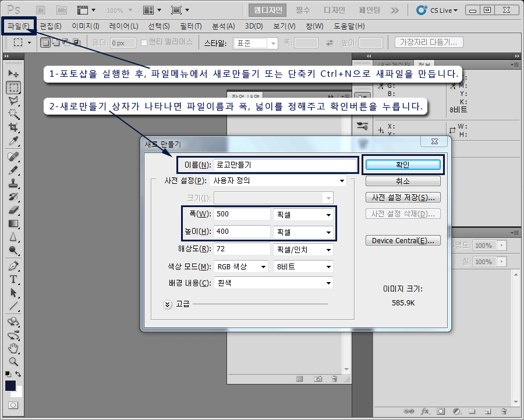Viewport: 524px width, 420px height.
Task: Open the background contents 흰색 dropdown
Action: point(274,283)
